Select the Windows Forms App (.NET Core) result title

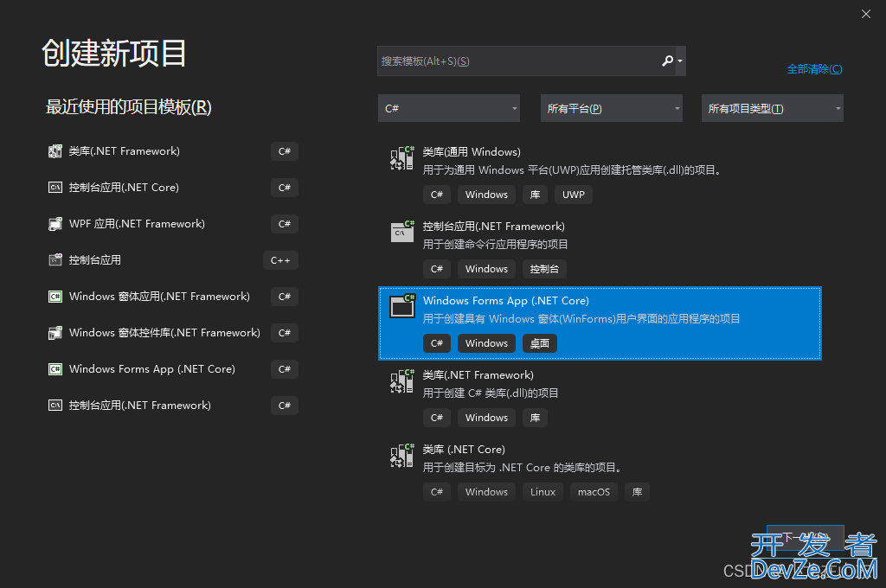click(x=505, y=301)
